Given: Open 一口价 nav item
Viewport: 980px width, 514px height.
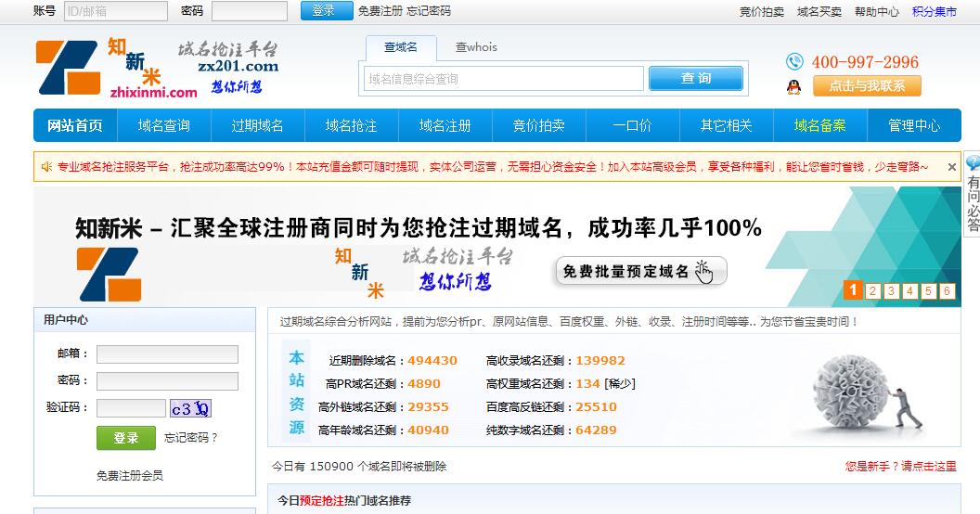Looking at the screenshot, I should tap(633, 125).
